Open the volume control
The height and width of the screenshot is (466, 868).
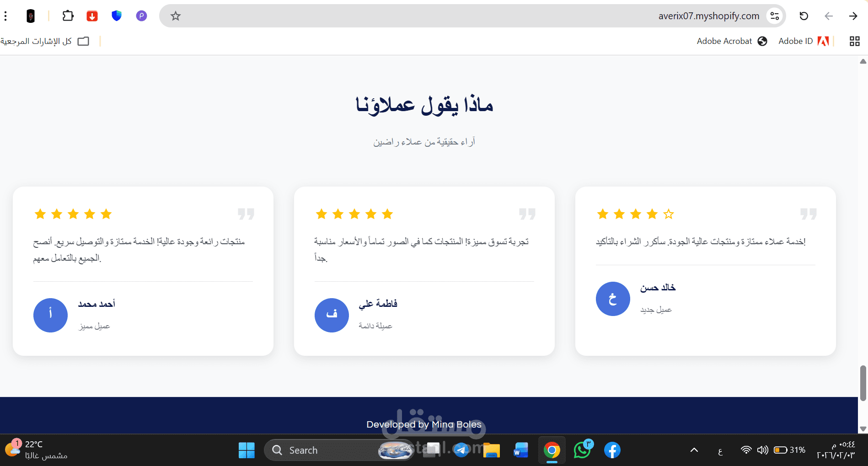pyautogui.click(x=762, y=450)
